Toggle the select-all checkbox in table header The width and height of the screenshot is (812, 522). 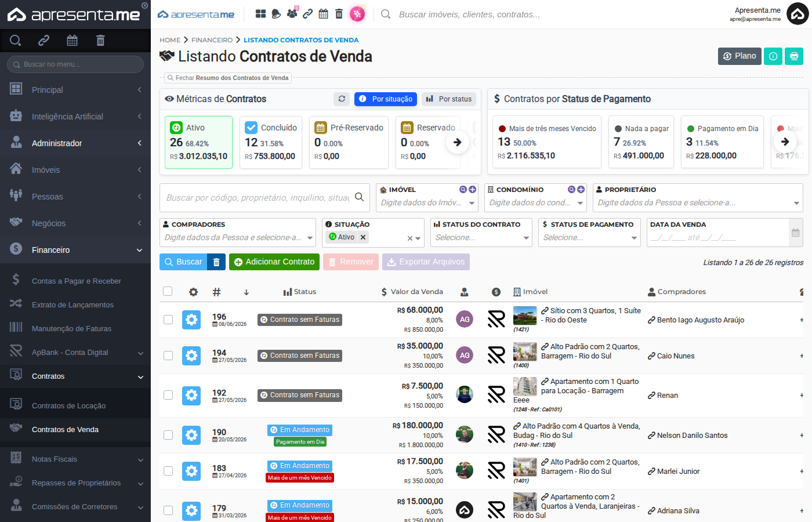[x=168, y=291]
